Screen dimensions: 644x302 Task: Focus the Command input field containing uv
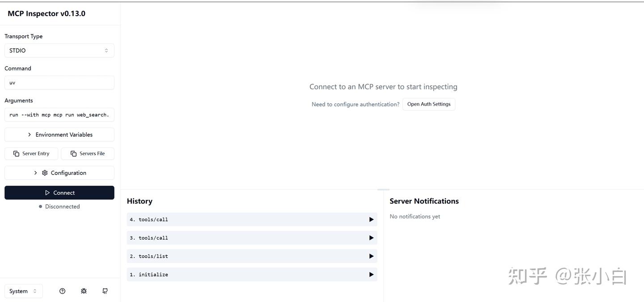(x=59, y=83)
